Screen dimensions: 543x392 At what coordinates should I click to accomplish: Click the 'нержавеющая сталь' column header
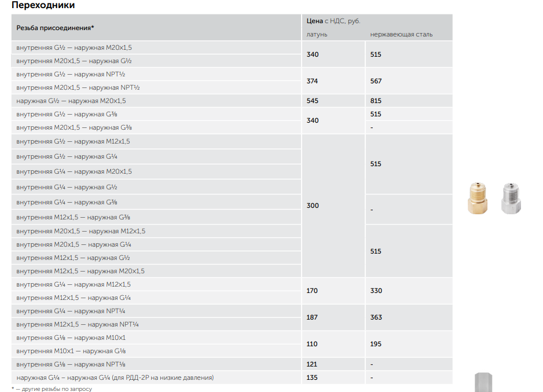pyautogui.click(x=401, y=34)
